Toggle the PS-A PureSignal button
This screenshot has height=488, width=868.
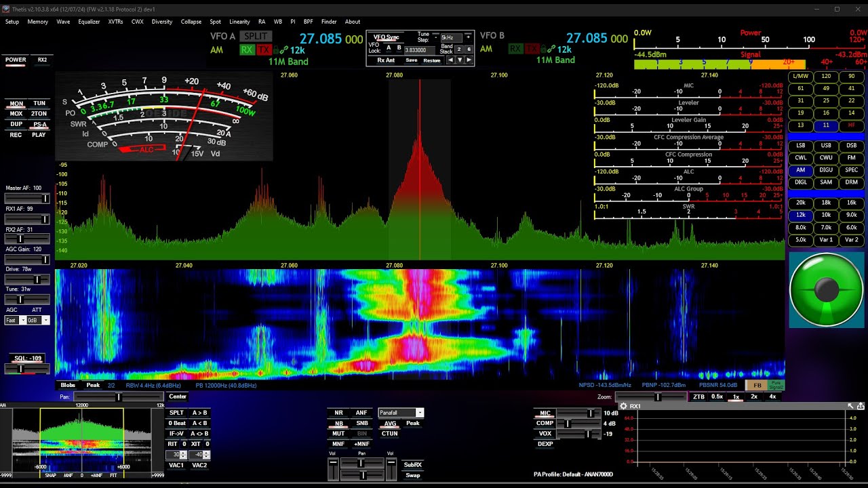pyautogui.click(x=40, y=125)
